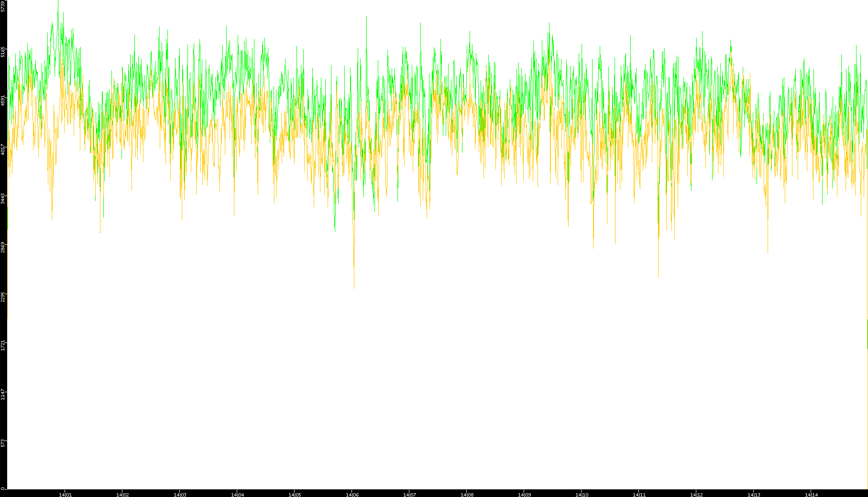
Task: Click the 3443 value axis label
Action: click(3, 199)
